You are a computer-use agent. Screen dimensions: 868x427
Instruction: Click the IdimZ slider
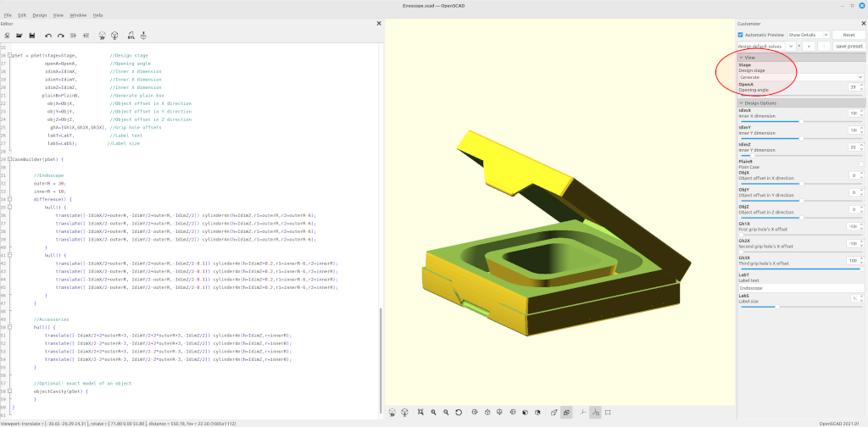point(801,155)
